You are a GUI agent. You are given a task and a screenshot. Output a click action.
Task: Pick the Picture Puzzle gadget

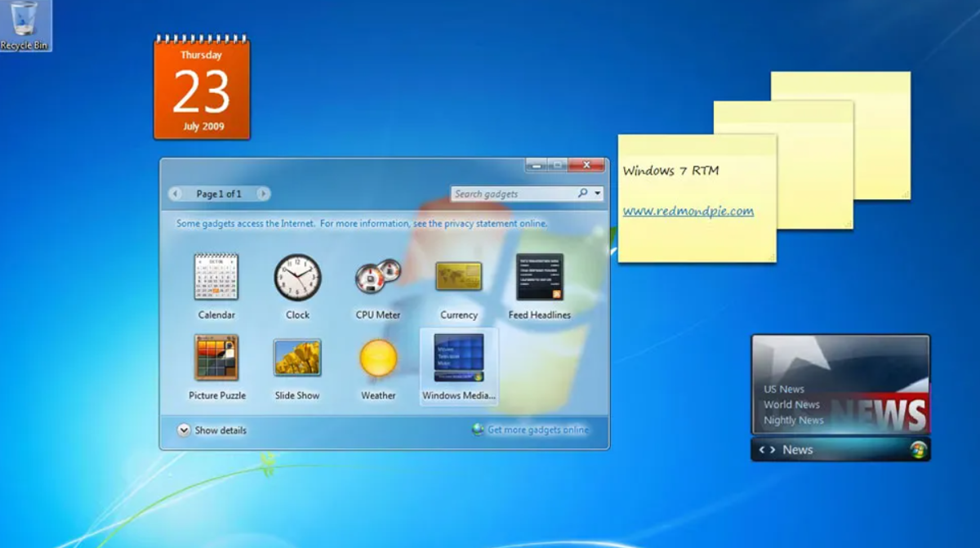pyautogui.click(x=216, y=358)
